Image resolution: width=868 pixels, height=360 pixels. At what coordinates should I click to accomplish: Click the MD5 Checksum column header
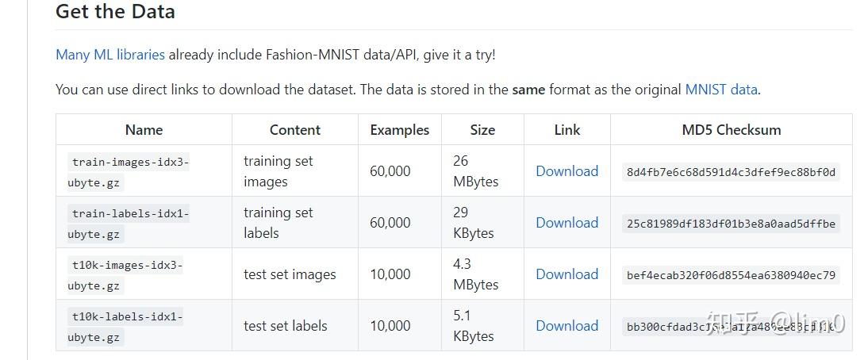pos(731,130)
